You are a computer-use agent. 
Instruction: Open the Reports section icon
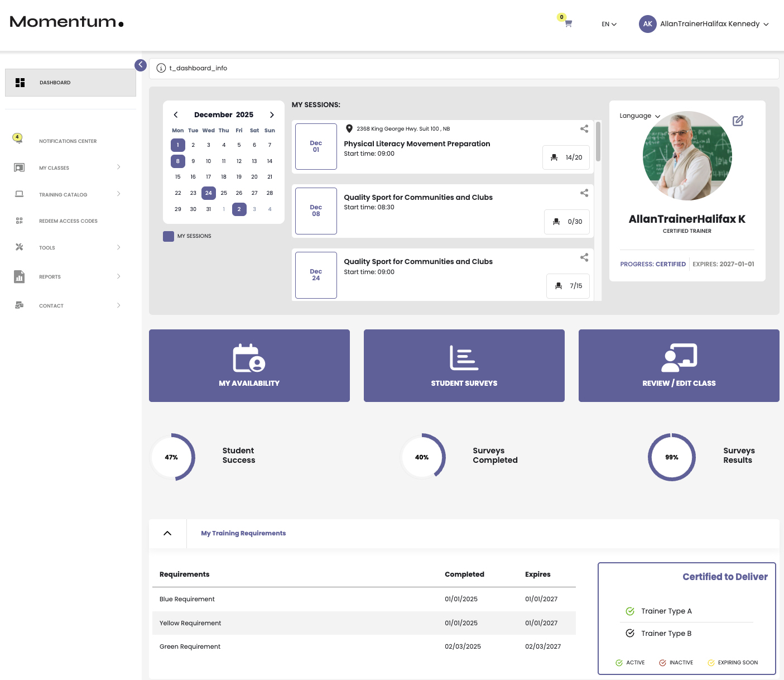pos(19,276)
